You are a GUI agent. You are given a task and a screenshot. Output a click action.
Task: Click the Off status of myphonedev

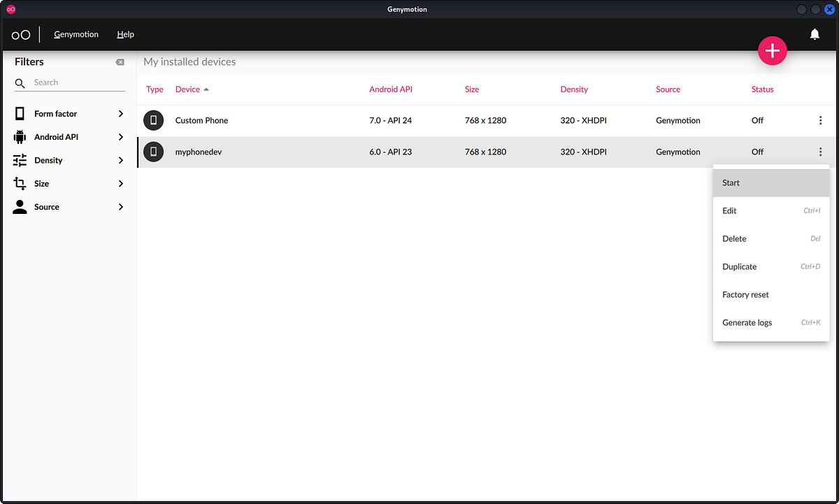coord(757,152)
